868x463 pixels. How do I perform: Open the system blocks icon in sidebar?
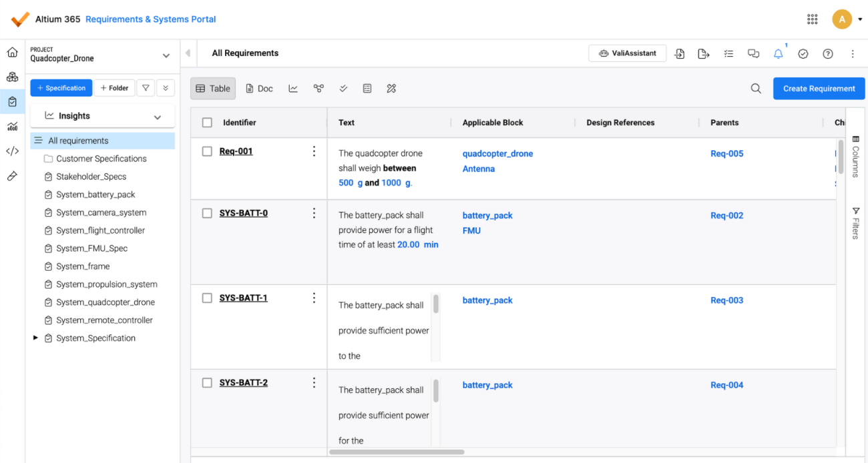(x=12, y=77)
